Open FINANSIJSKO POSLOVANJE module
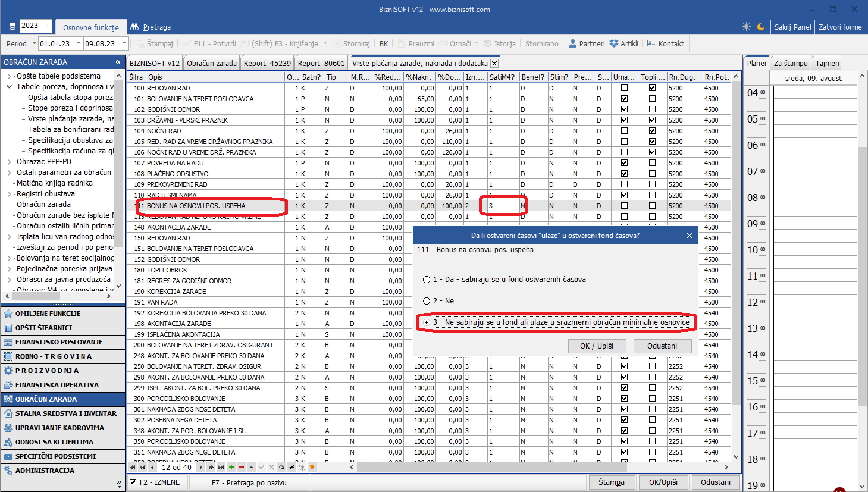The image size is (868, 492). point(62,342)
